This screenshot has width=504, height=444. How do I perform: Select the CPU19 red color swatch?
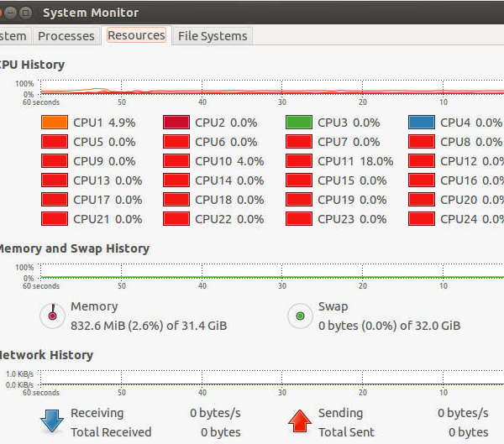click(x=299, y=200)
